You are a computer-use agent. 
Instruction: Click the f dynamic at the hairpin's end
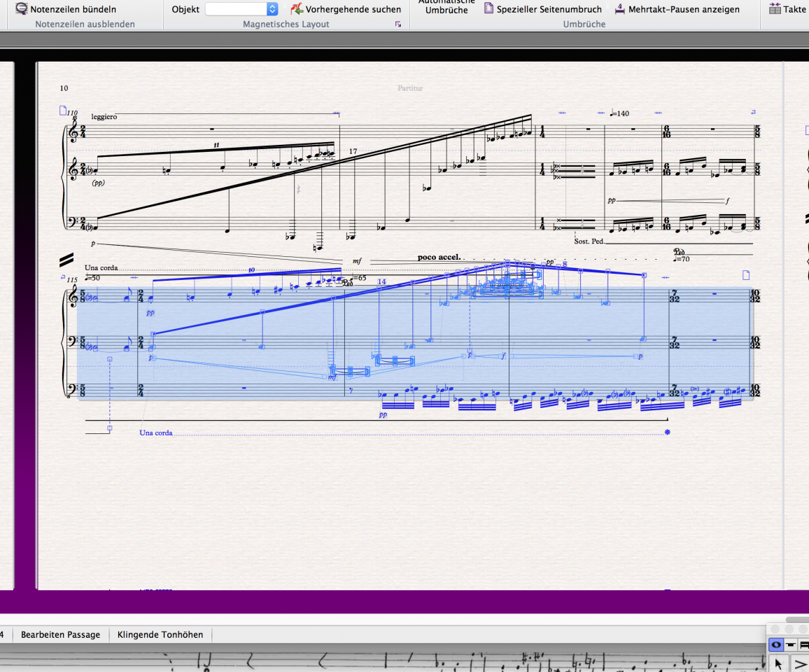click(x=728, y=201)
